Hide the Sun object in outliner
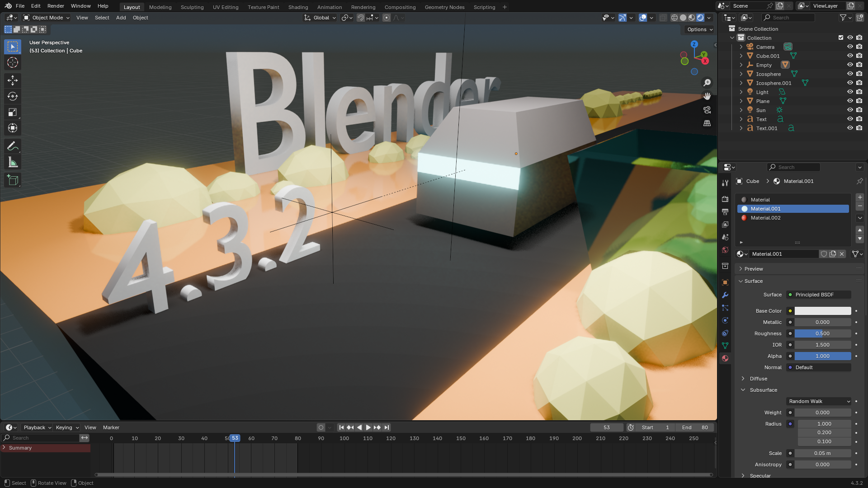 tap(850, 110)
